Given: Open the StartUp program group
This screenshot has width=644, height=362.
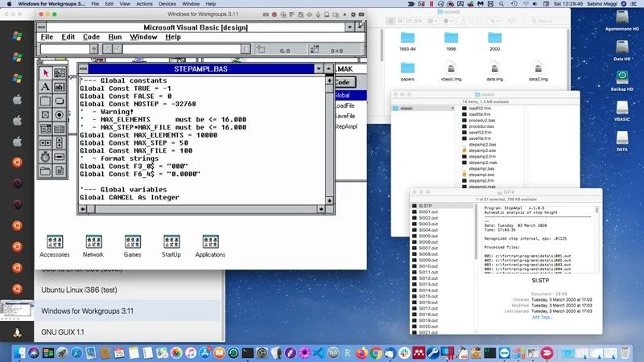Looking at the screenshot, I should tap(171, 242).
